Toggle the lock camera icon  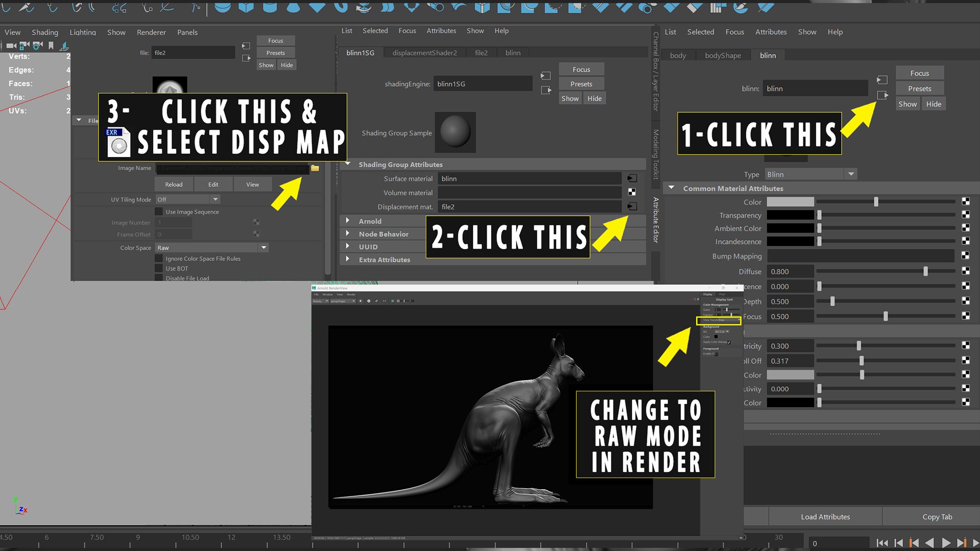pos(24,46)
